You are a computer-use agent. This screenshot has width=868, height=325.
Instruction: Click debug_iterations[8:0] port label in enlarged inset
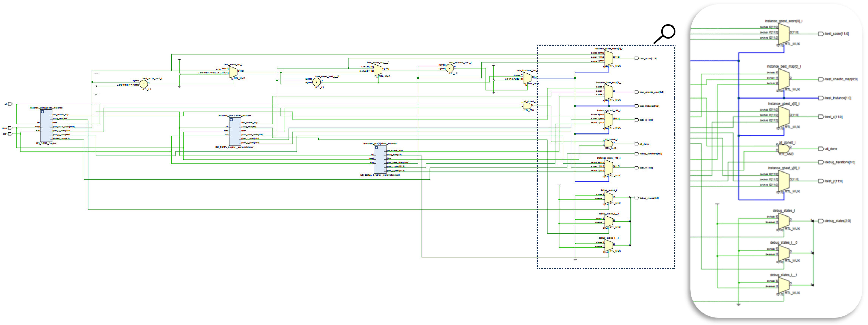point(840,162)
